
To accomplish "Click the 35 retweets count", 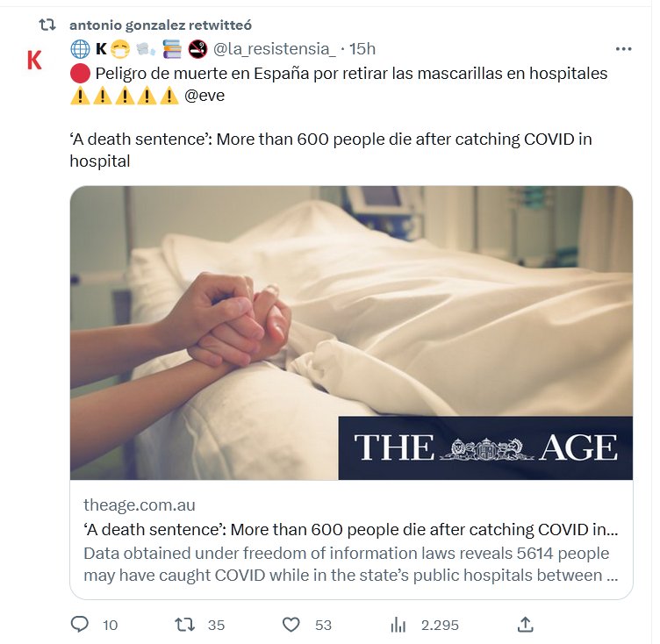I will tap(216, 625).
